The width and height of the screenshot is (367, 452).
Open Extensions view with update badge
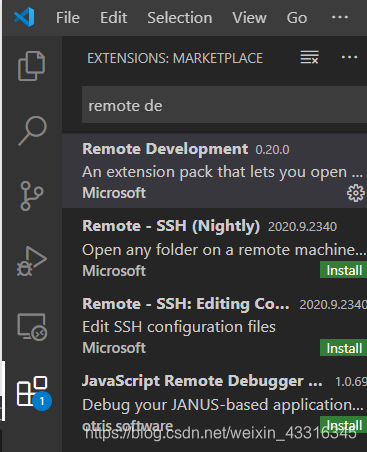point(33,393)
